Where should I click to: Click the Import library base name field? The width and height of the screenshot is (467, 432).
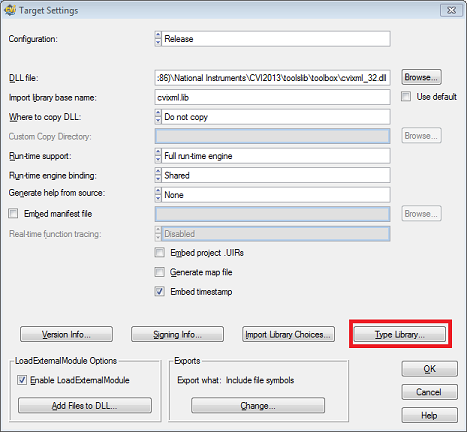pyautogui.click(x=272, y=97)
